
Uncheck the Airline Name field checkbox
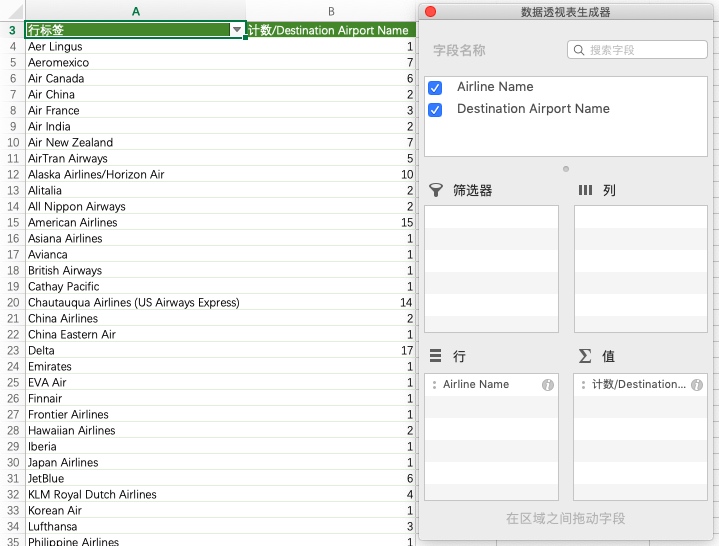click(435, 88)
